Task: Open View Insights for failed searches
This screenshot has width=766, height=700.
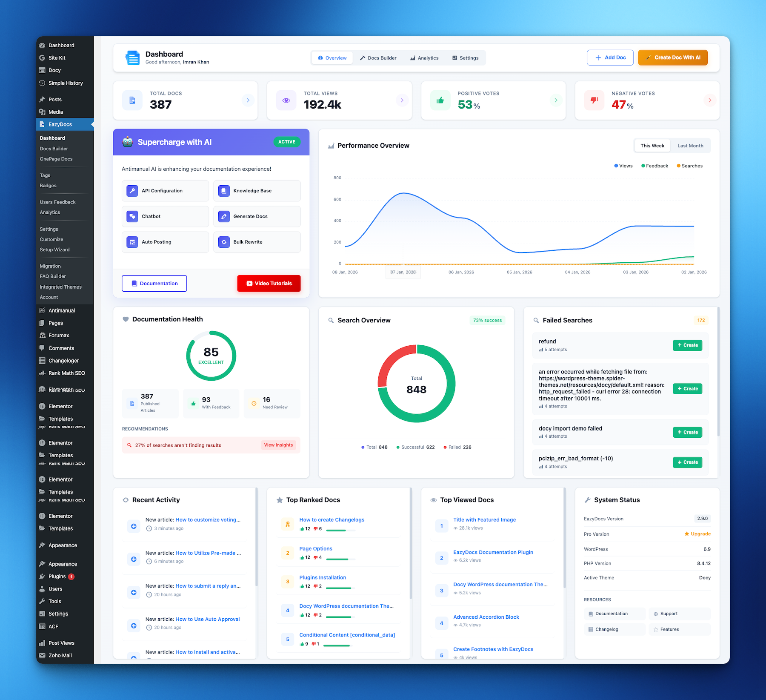Action: point(278,445)
